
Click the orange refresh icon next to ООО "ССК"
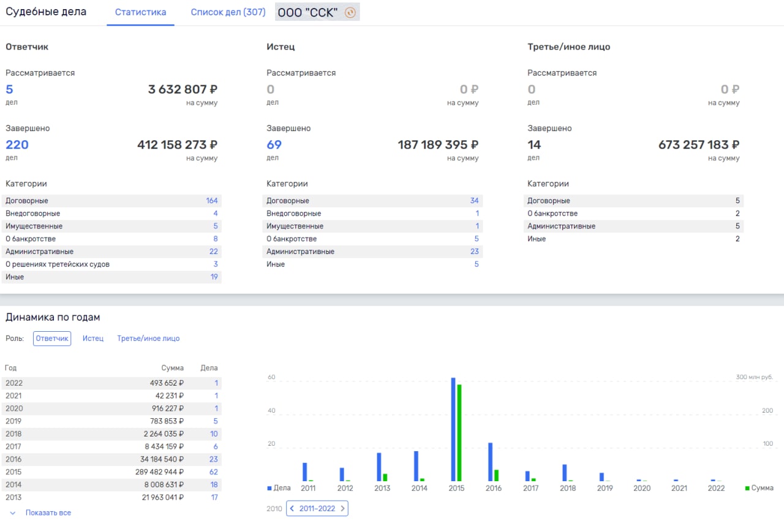tap(350, 12)
